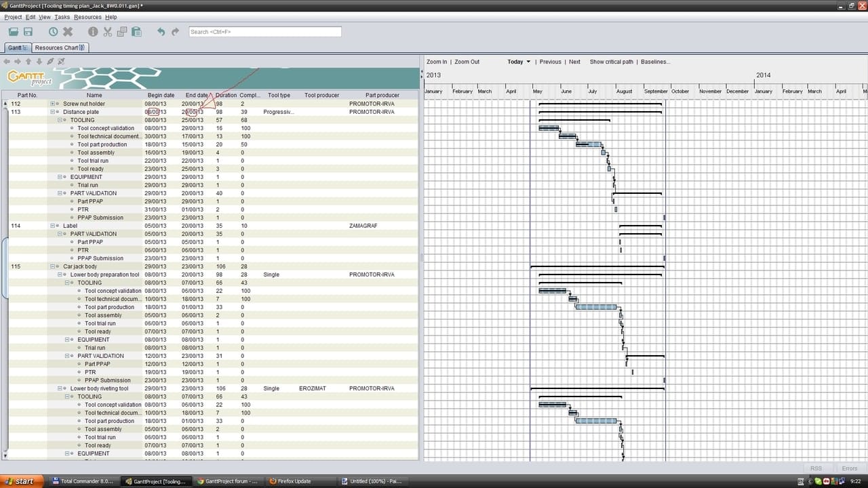Click the Show critical path button
This screenshot has height=488, width=868.
pos(611,62)
